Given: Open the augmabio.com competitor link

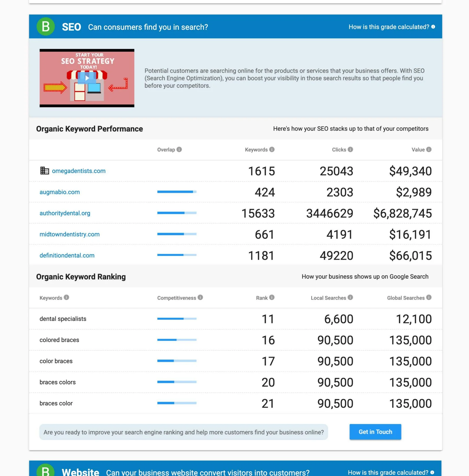Looking at the screenshot, I should coord(60,192).
